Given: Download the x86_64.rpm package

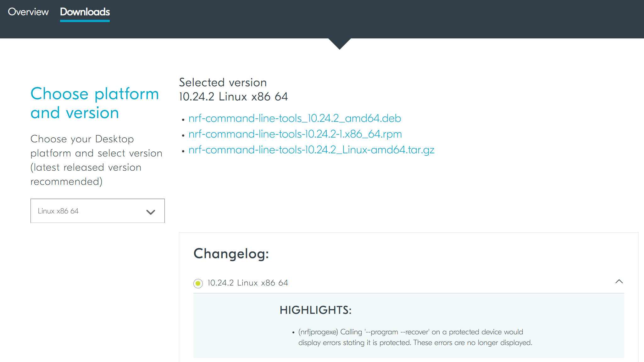Looking at the screenshot, I should 295,134.
